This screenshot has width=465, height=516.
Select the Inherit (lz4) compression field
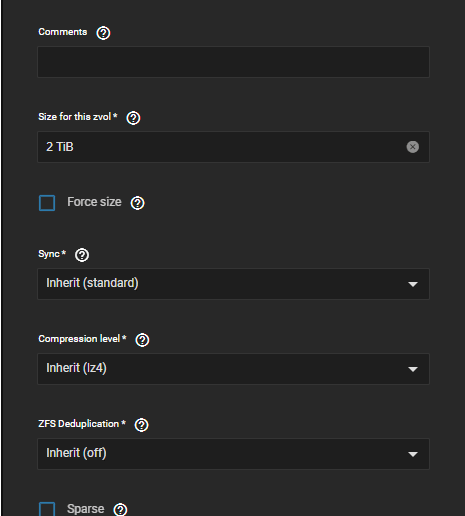(233, 369)
